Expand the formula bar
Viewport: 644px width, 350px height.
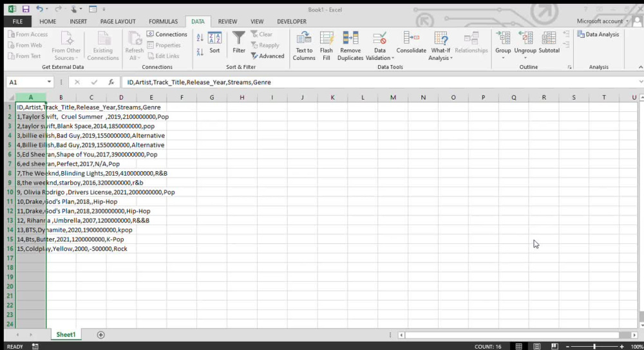(640, 82)
